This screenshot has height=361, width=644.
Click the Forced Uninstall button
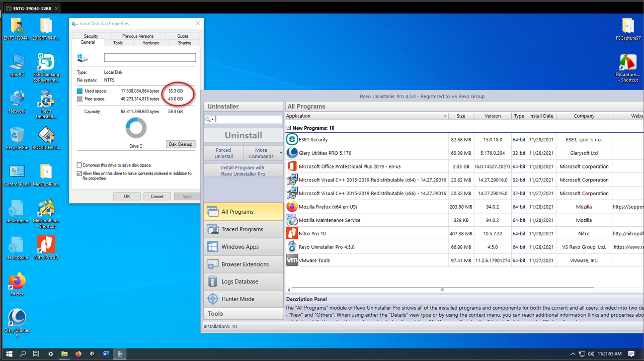[x=223, y=153]
